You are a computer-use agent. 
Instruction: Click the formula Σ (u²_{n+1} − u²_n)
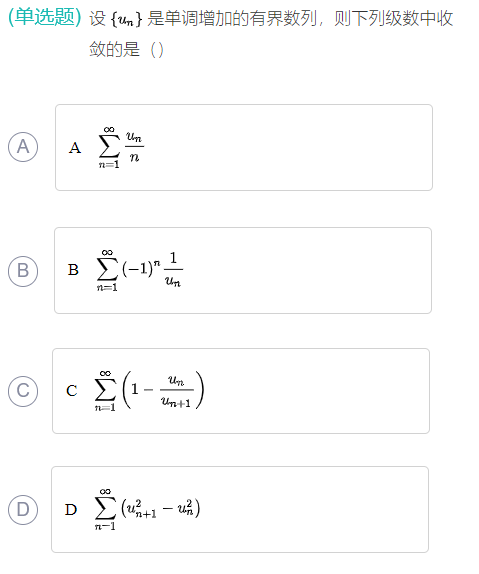[147, 510]
